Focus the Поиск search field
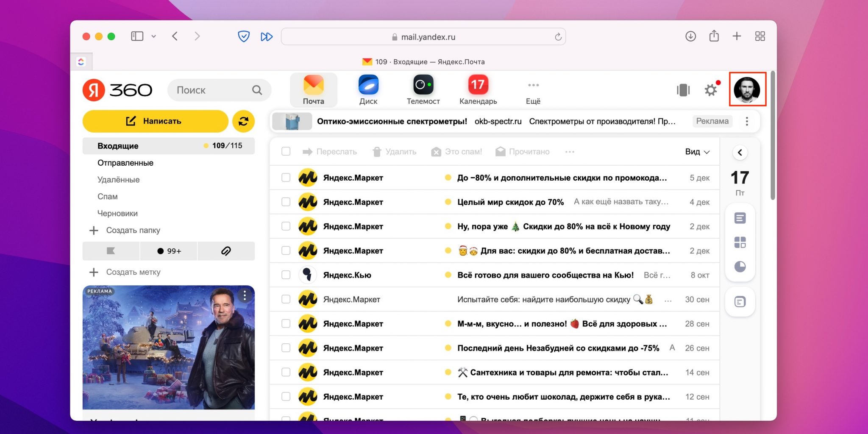The width and height of the screenshot is (868, 434). 220,90
